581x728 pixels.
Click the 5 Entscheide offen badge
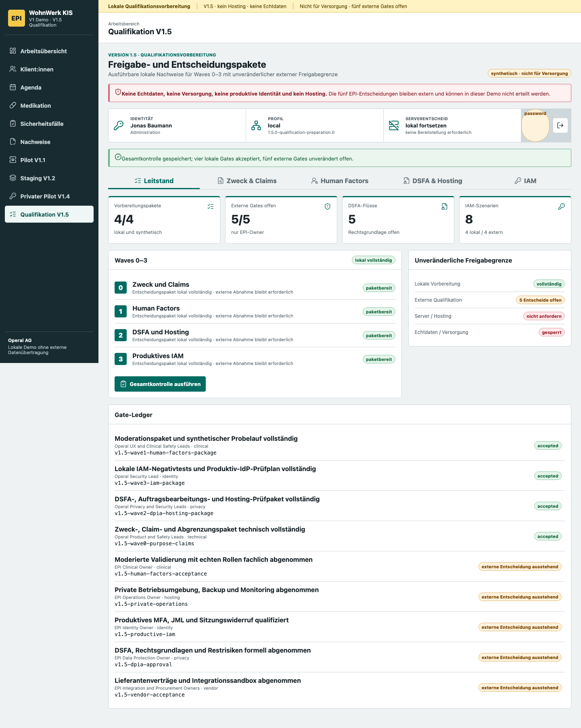coord(540,300)
